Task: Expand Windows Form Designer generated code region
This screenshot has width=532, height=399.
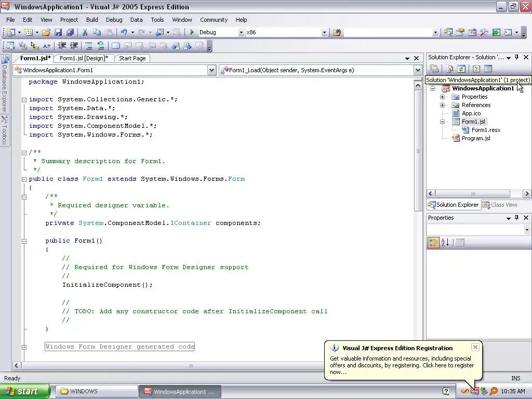Action: (x=24, y=347)
